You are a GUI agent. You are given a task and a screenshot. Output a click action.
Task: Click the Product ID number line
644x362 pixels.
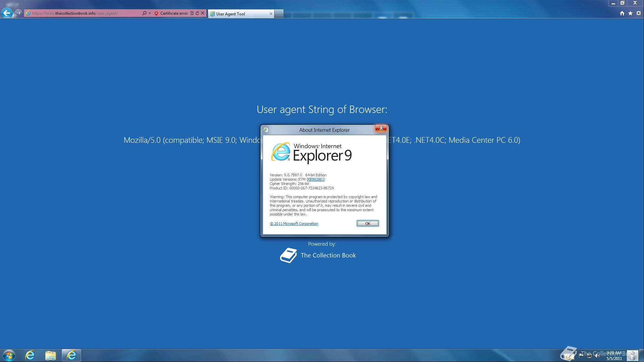click(302, 188)
